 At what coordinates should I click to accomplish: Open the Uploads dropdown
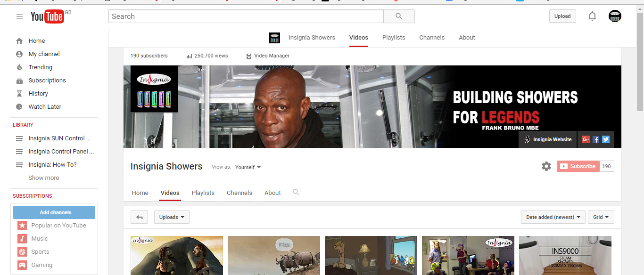point(172,217)
